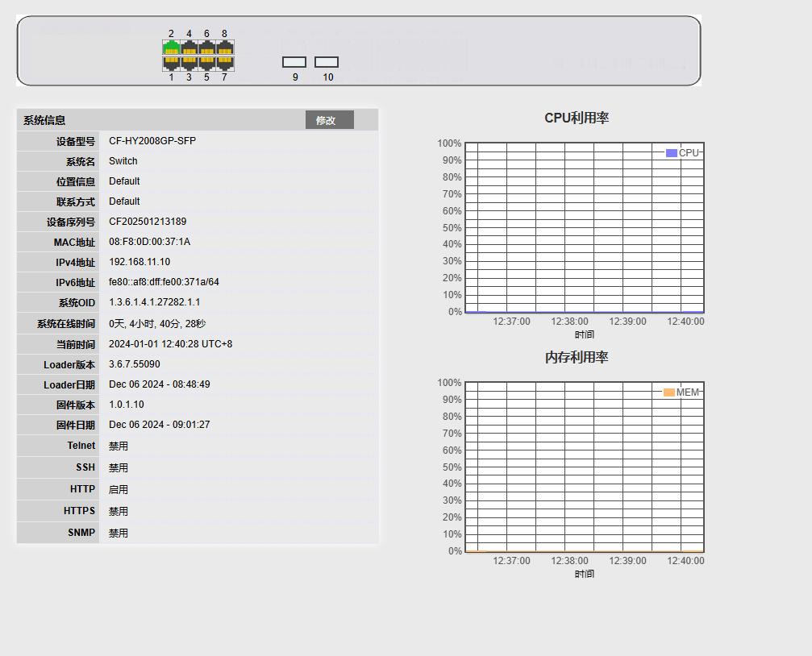812x656 pixels.
Task: Click the 系统在线时间 row label
Action: [66, 324]
